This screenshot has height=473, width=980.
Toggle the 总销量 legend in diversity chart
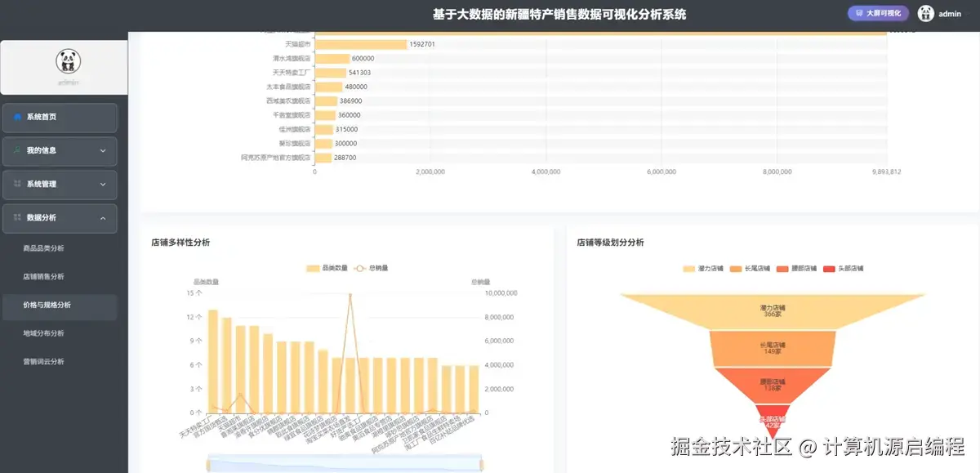[x=372, y=268]
